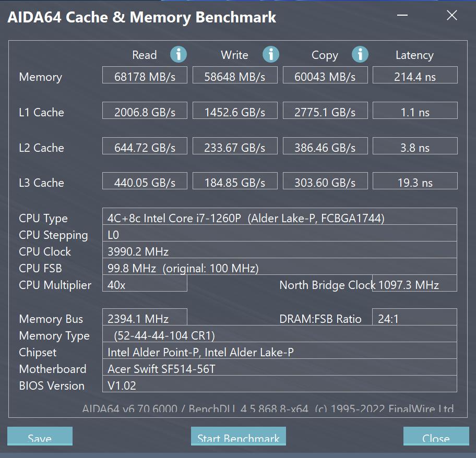Close the benchmark window with the X
Screen dimensions: 476x458
point(452,16)
